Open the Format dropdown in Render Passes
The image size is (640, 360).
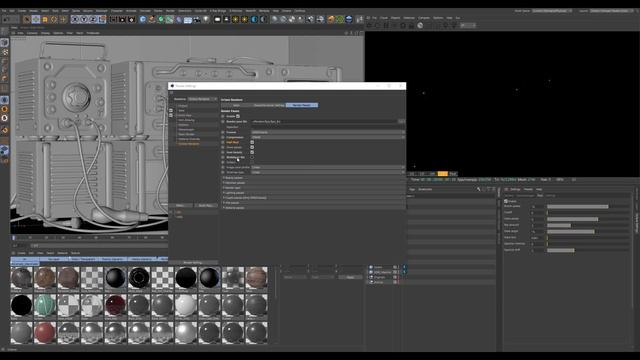coord(328,132)
